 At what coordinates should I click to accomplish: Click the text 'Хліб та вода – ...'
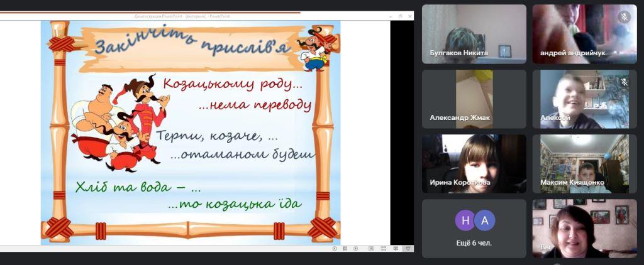tap(138, 188)
